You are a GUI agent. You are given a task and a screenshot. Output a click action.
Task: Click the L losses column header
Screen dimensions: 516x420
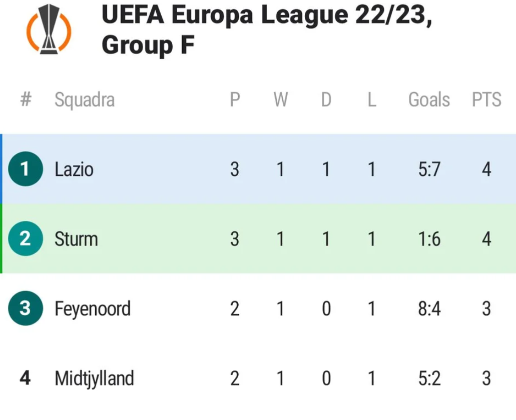pyautogui.click(x=372, y=99)
